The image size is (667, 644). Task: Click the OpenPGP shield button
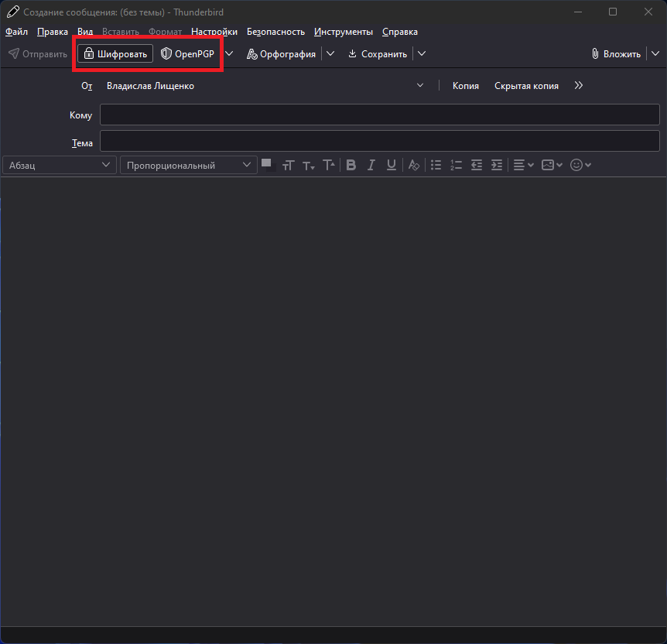pos(187,53)
